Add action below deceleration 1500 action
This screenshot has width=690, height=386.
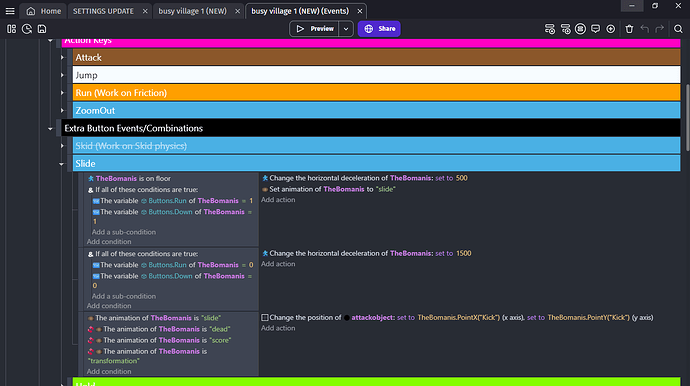tap(278, 264)
